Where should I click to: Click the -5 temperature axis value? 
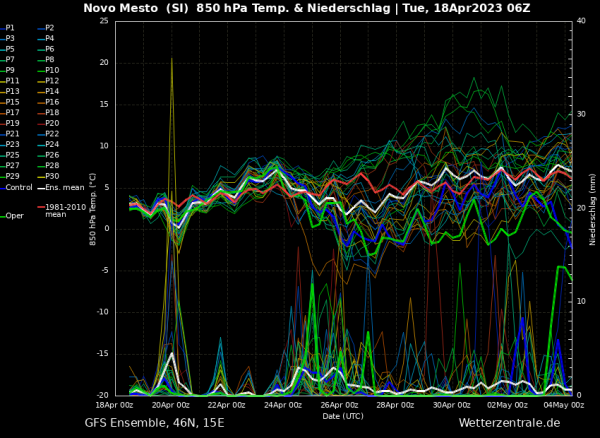click(x=104, y=271)
